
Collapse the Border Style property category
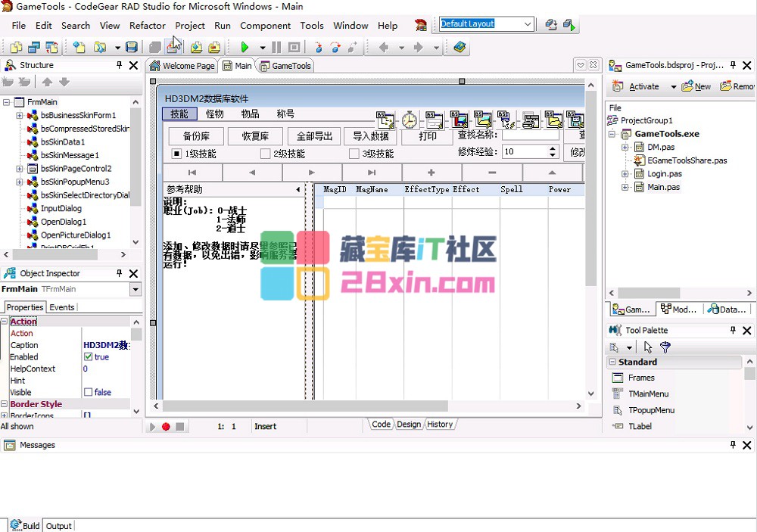pos(4,404)
